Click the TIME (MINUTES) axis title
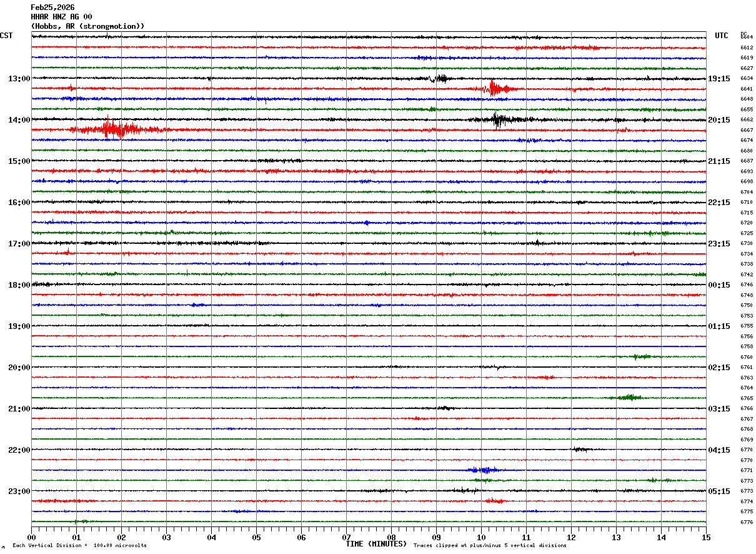 [376, 544]
